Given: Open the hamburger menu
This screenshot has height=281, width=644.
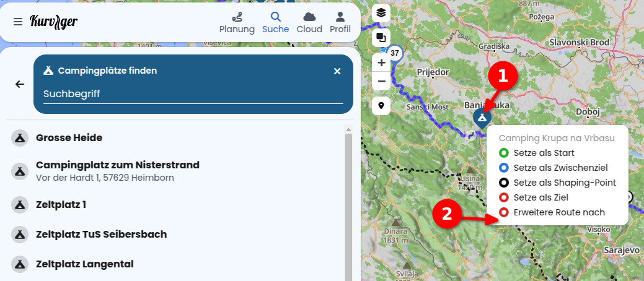Looking at the screenshot, I should point(17,22).
